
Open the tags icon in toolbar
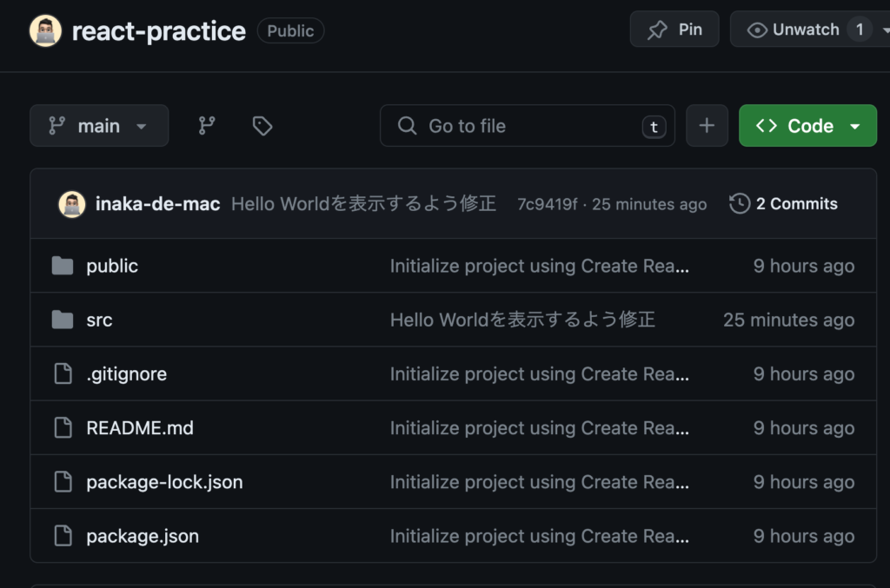click(262, 125)
